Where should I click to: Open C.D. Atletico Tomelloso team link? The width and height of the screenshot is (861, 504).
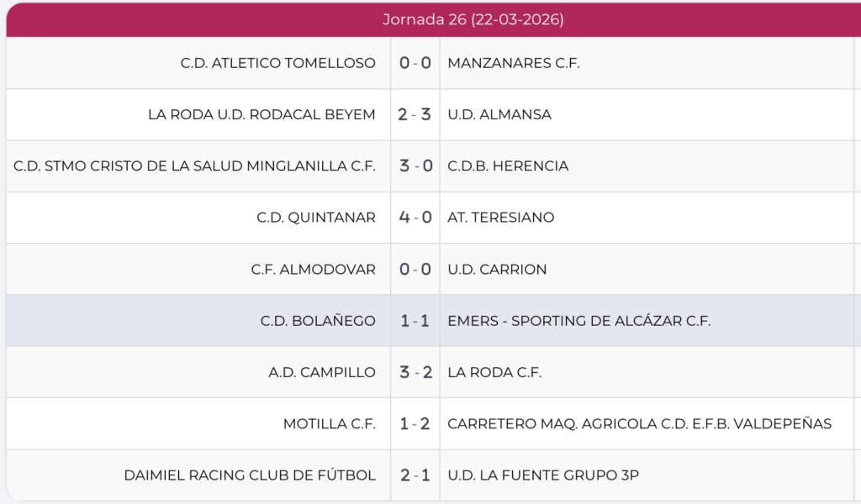click(277, 63)
